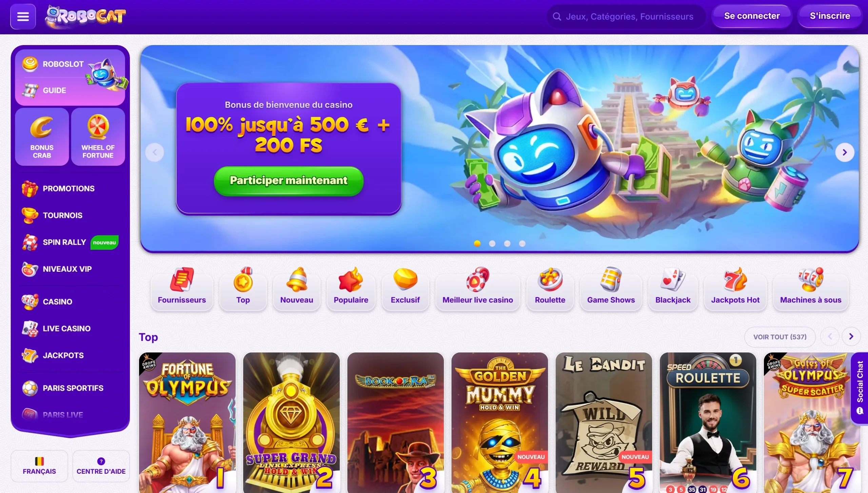Open the hamburger menu icon

click(x=23, y=16)
